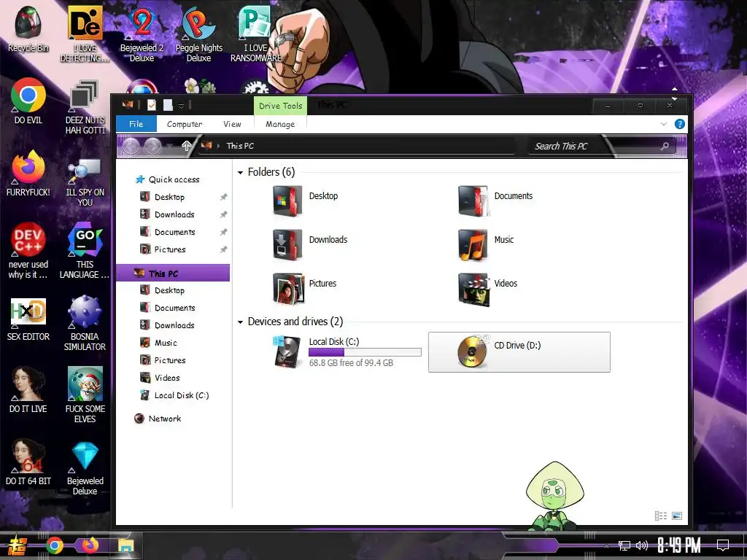Open notification action center icon
Screen dimensions: 747x560
[723, 545]
